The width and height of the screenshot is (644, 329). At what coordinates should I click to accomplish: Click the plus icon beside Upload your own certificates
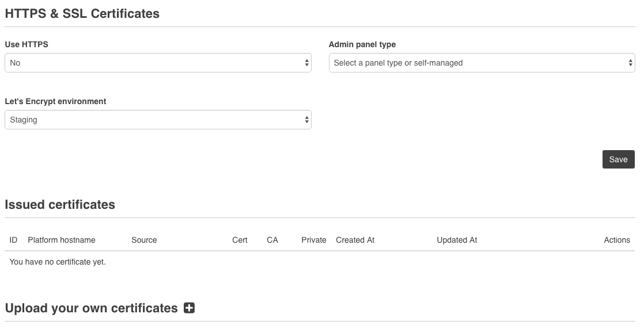coord(189,308)
